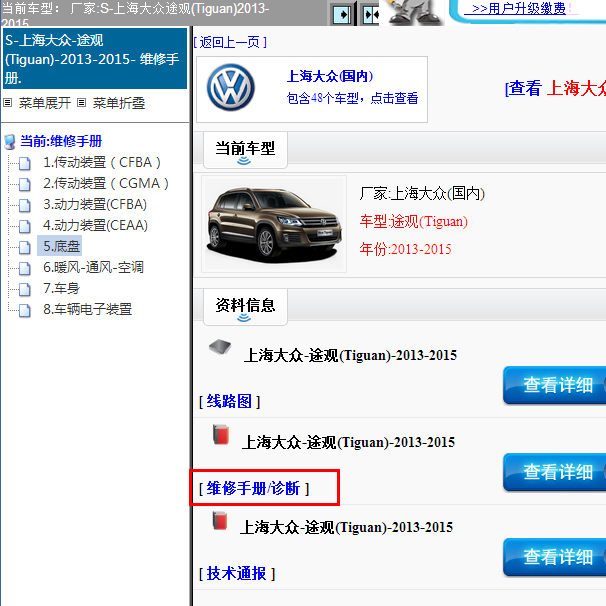
Task: Click page icon beside 3.动力装置(CFBA)
Action: [25, 205]
